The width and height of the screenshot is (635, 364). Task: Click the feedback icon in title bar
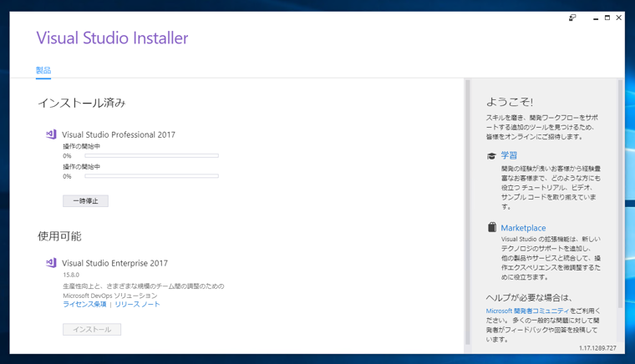[x=572, y=18]
